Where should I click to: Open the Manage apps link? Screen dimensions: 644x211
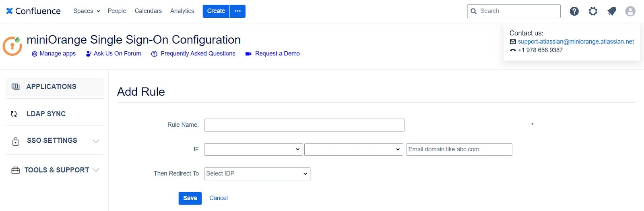[58, 54]
